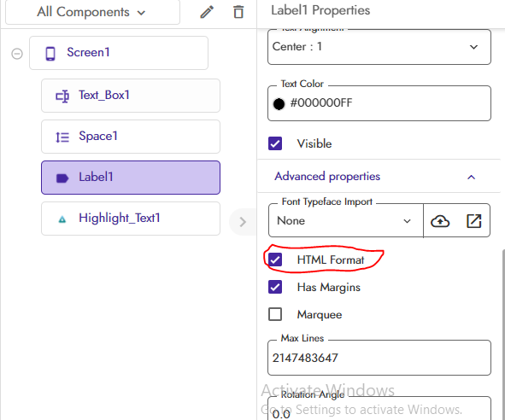This screenshot has height=420, width=505.
Task: Click the cloud upload font icon
Action: coord(440,221)
